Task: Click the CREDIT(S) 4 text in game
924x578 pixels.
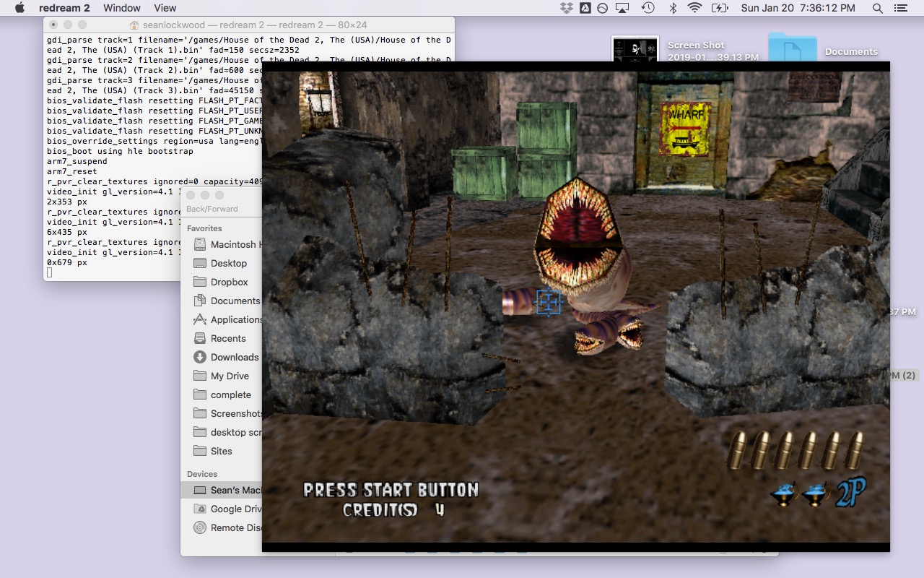Action: click(393, 510)
